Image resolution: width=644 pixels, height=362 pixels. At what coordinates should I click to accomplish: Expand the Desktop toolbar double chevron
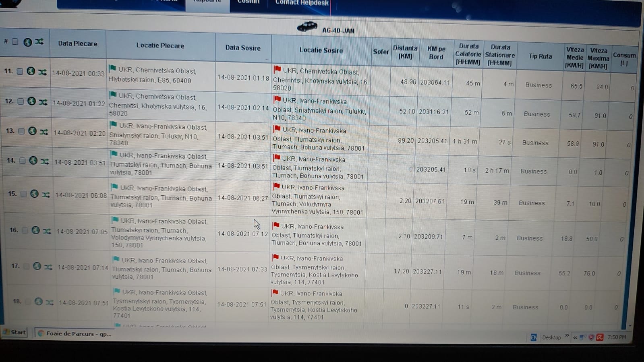(x=567, y=336)
